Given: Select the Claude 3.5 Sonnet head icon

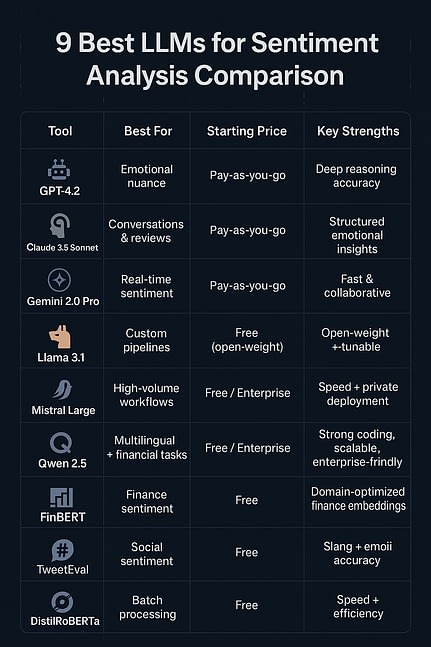Looking at the screenshot, I should (60, 225).
